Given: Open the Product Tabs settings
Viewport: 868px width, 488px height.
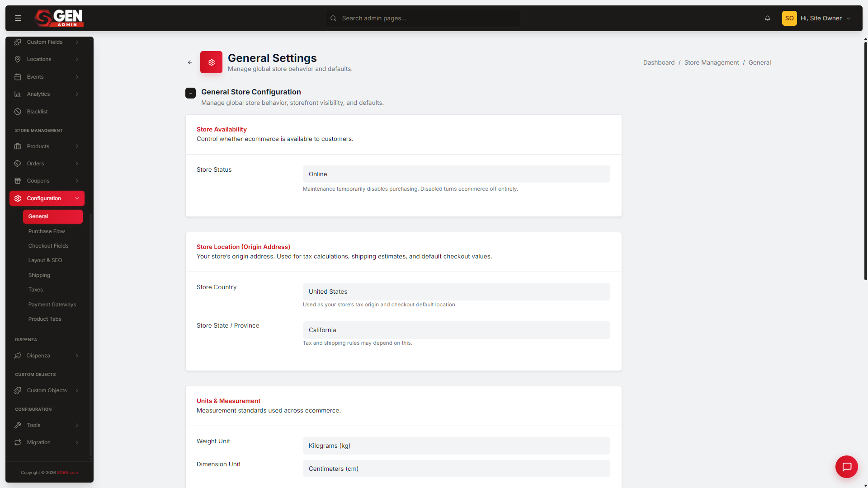Looking at the screenshot, I should click(x=45, y=319).
